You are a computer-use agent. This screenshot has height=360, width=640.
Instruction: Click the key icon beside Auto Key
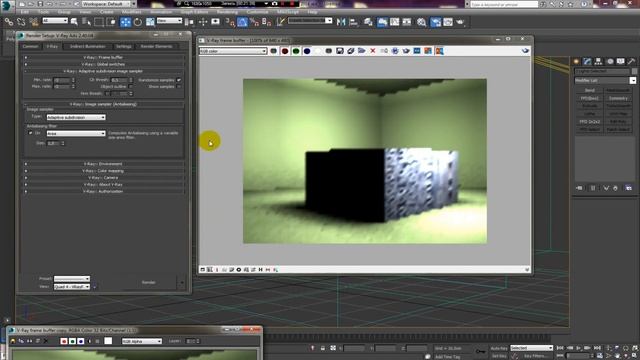pyautogui.click(x=480, y=351)
